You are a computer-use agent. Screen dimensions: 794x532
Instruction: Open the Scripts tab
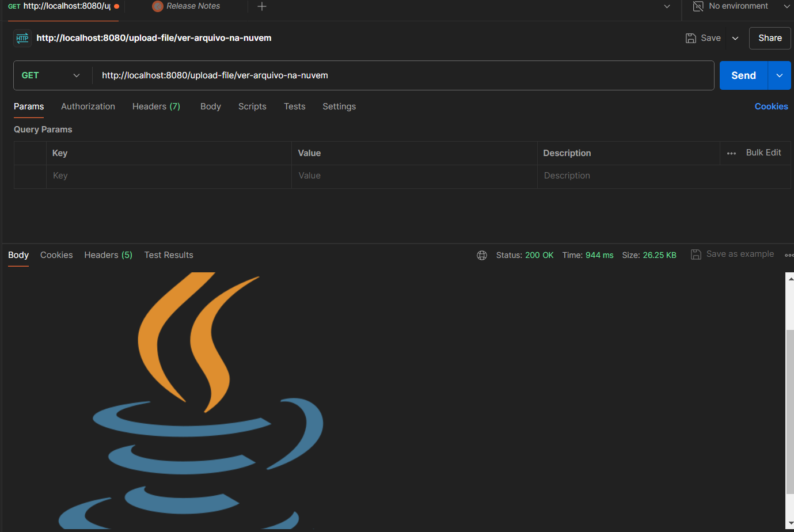click(x=252, y=107)
